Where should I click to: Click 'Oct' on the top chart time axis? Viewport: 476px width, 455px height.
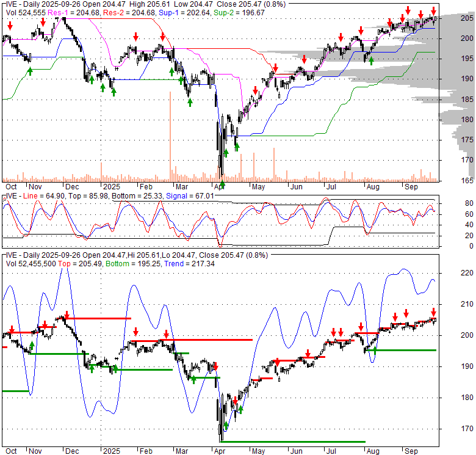point(11,187)
